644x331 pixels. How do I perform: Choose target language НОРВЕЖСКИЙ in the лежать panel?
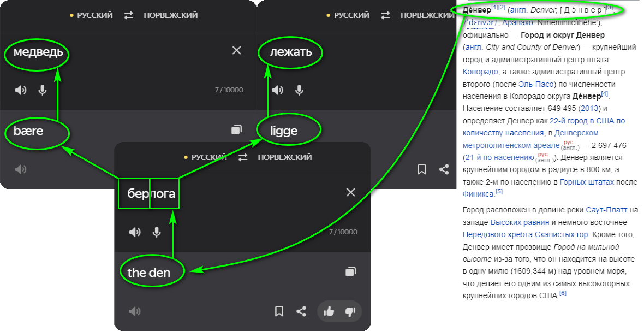[x=427, y=15]
